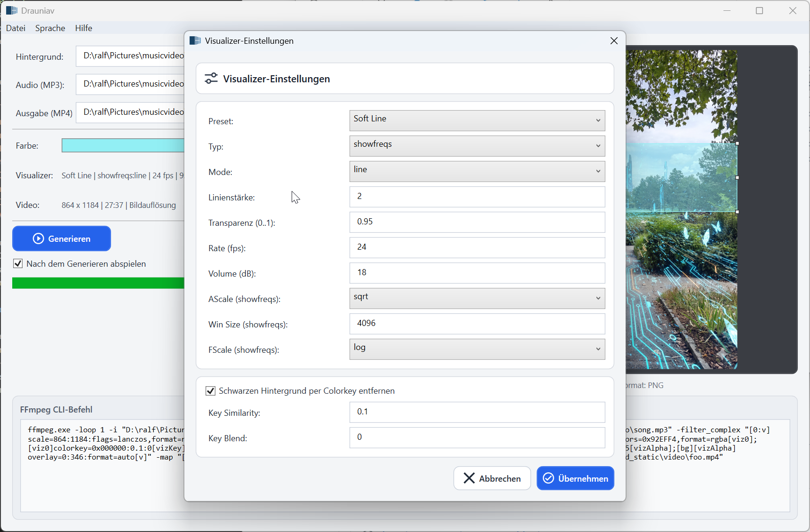This screenshot has width=810, height=532.
Task: Click the Drauniav app icon in title bar
Action: pos(12,10)
